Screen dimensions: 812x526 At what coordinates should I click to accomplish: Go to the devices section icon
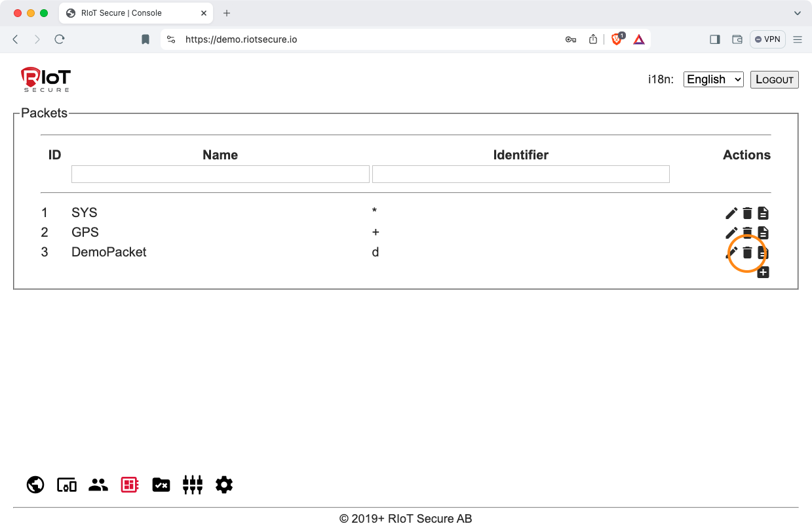click(67, 485)
